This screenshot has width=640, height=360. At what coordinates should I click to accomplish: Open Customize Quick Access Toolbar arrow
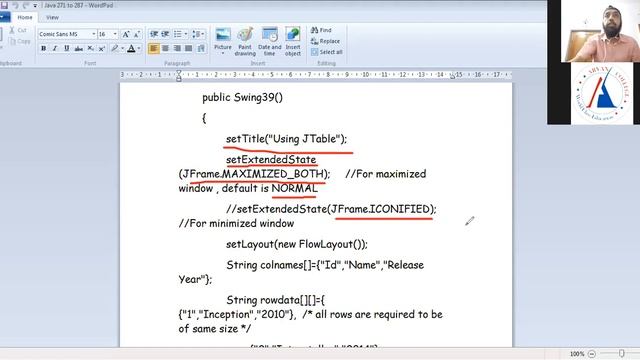(x=35, y=6)
